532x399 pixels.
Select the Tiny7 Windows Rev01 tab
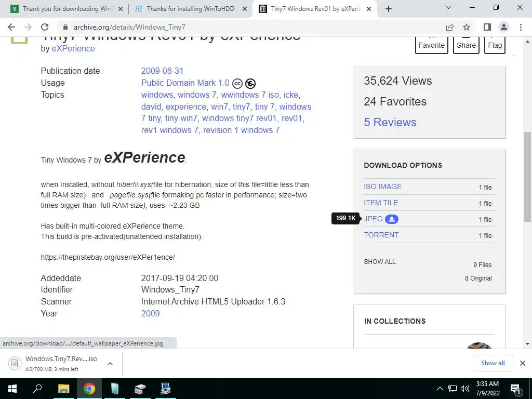pyautogui.click(x=315, y=9)
